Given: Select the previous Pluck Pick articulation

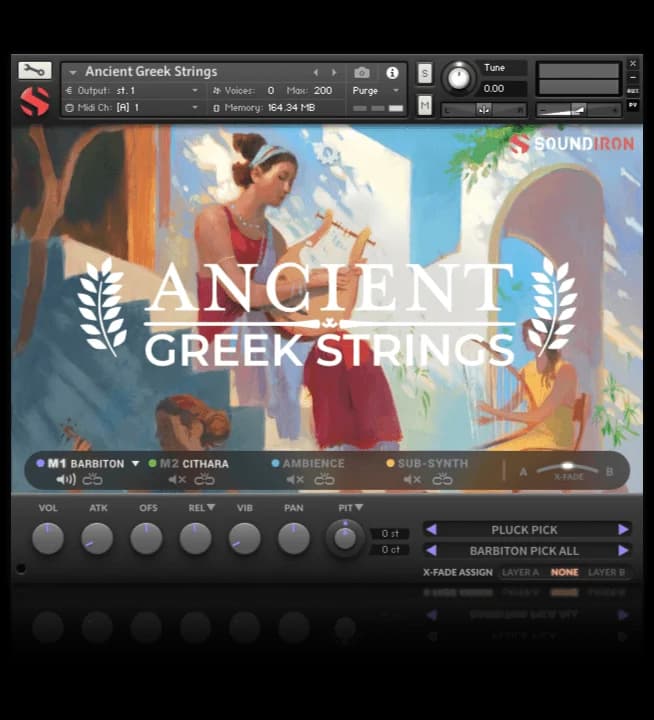Looking at the screenshot, I should tap(431, 529).
